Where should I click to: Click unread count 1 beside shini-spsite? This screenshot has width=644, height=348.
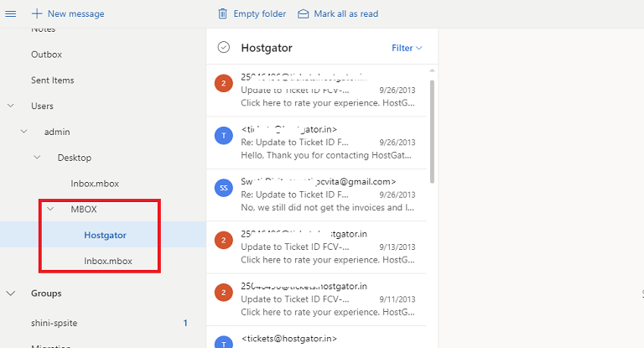[185, 323]
